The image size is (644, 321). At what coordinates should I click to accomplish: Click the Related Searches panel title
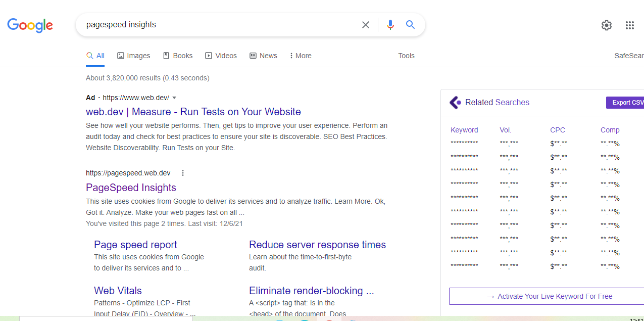497,103
